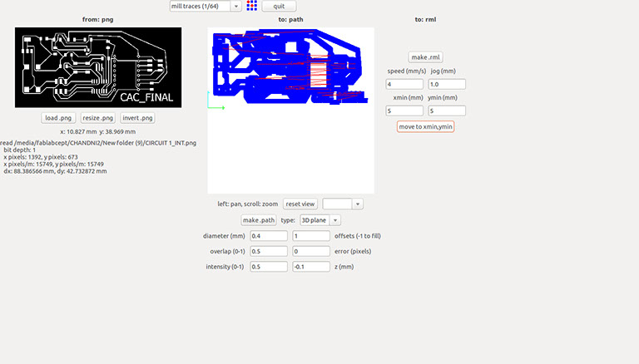639x364 pixels.
Task: Edit the ymin (mm) field
Action: (x=447, y=111)
